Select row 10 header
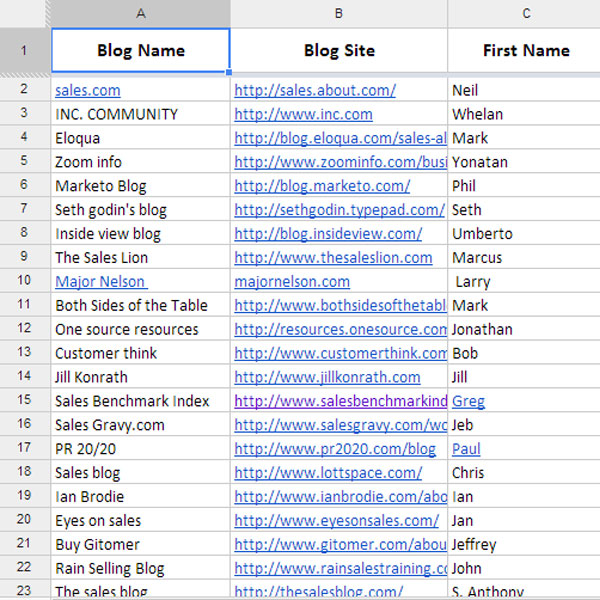This screenshot has height=600, width=600. coord(24,282)
